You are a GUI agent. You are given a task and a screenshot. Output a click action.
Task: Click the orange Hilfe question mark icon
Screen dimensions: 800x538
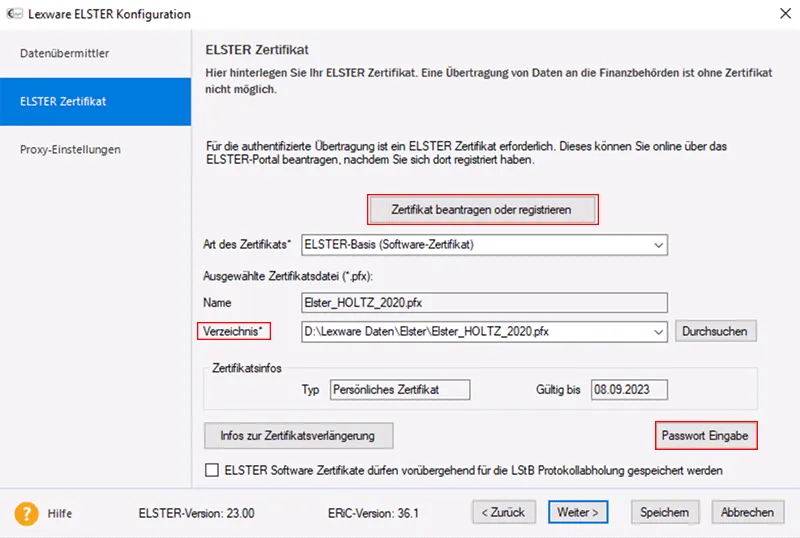(x=26, y=512)
